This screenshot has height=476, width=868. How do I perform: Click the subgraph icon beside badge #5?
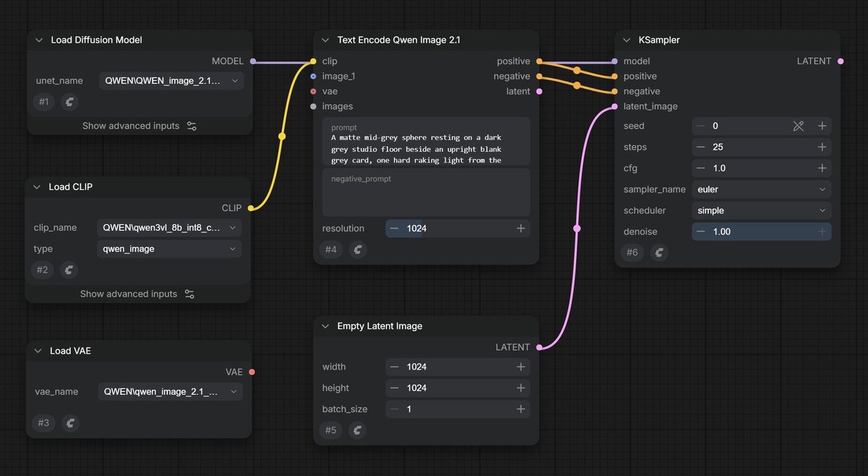(x=358, y=430)
